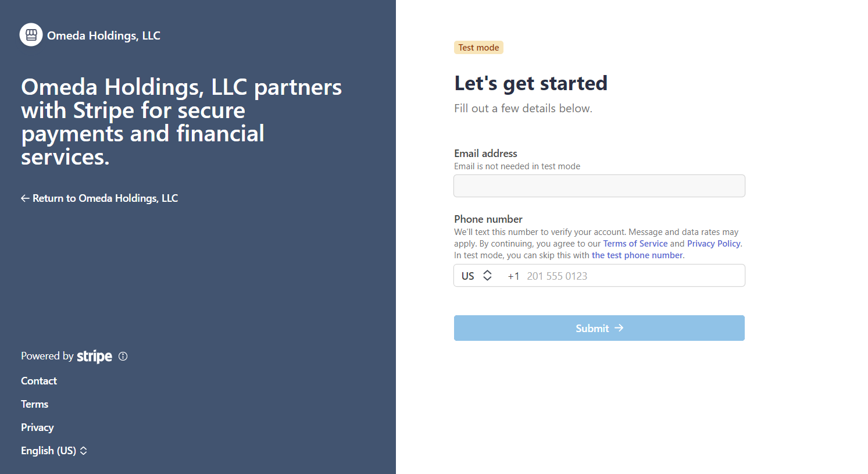Click the info icon beside the Stripe logo
The height and width of the screenshot is (474, 868).
click(x=123, y=357)
